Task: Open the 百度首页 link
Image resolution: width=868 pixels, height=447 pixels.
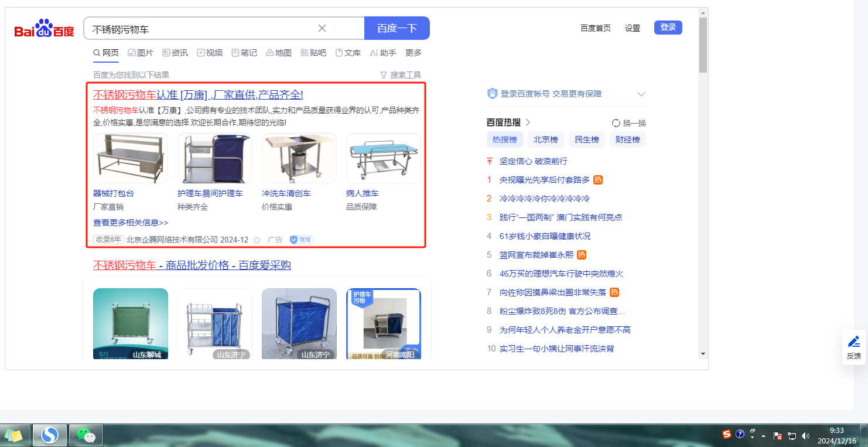Action: click(x=596, y=28)
